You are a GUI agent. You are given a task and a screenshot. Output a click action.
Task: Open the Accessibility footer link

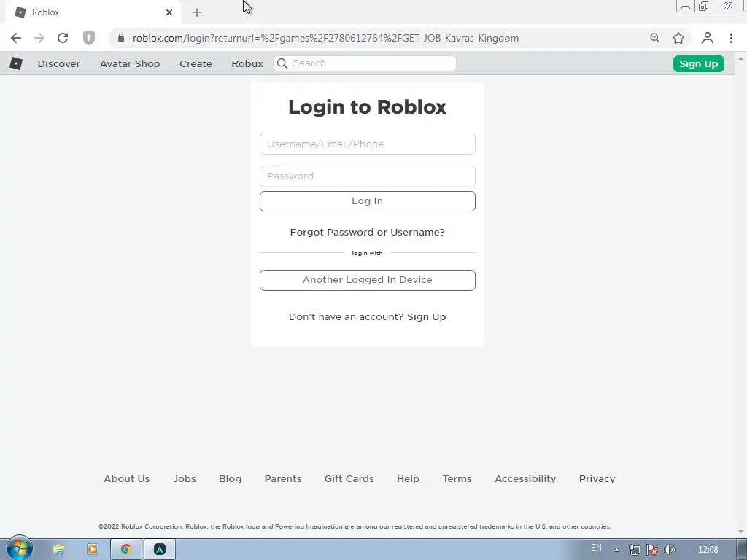(525, 478)
